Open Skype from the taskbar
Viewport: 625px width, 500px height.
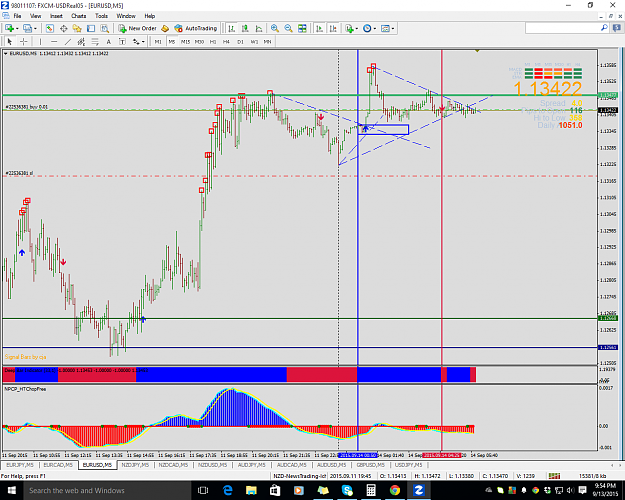(347, 490)
